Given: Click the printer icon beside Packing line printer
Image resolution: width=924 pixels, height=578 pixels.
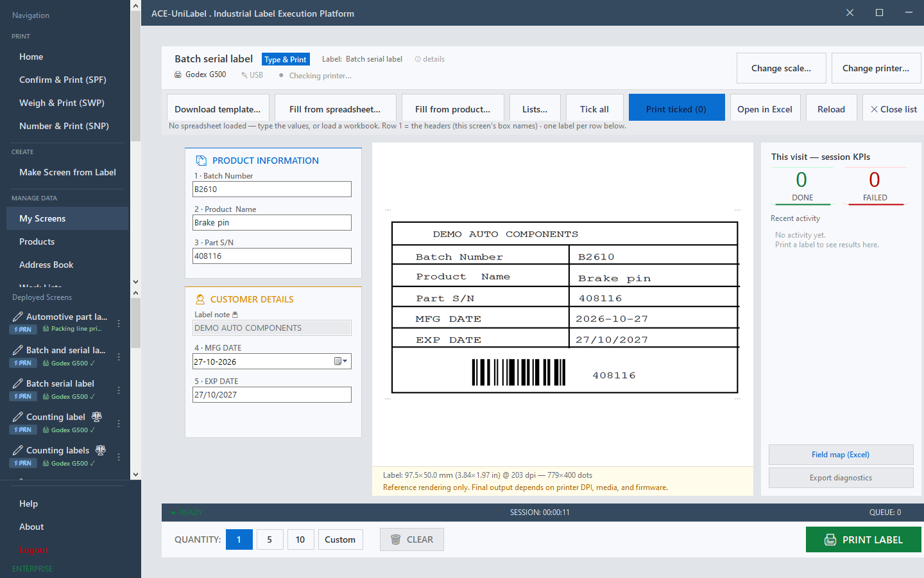Looking at the screenshot, I should (46, 329).
